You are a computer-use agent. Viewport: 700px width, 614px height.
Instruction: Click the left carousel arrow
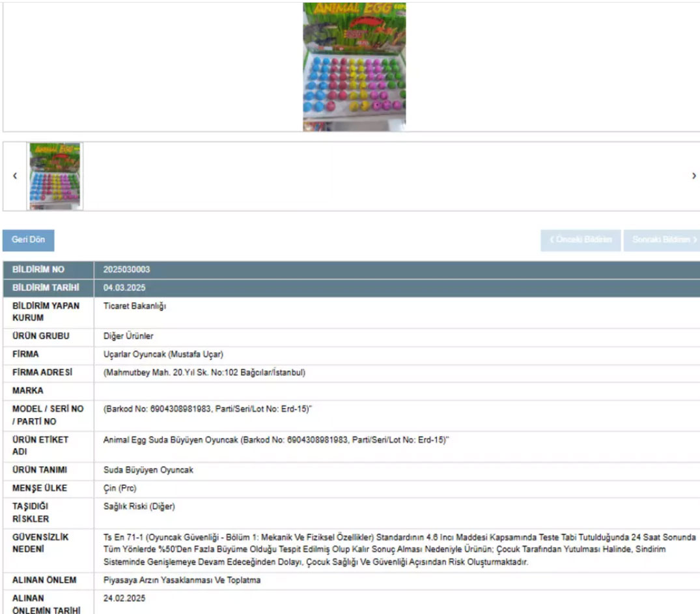pyautogui.click(x=15, y=176)
